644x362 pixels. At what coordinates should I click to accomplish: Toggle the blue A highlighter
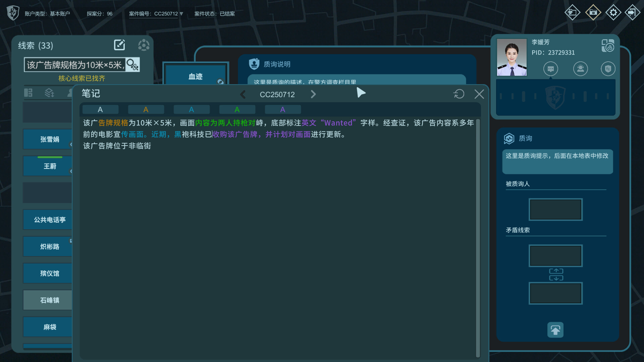point(192,109)
